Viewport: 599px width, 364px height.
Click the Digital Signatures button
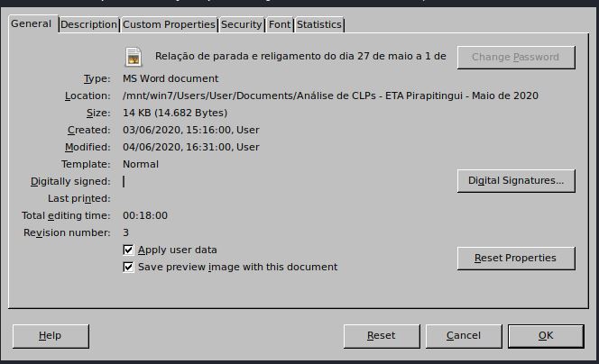point(515,180)
